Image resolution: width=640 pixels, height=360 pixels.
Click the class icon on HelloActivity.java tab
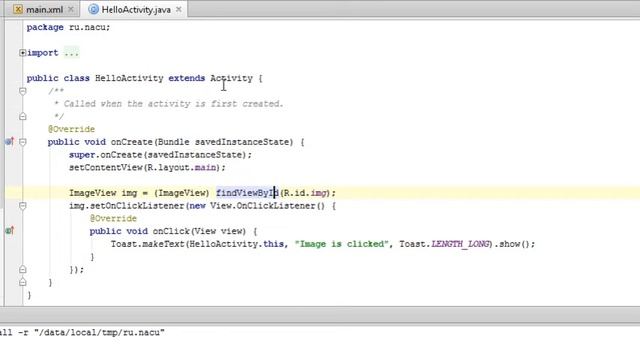tap(93, 9)
